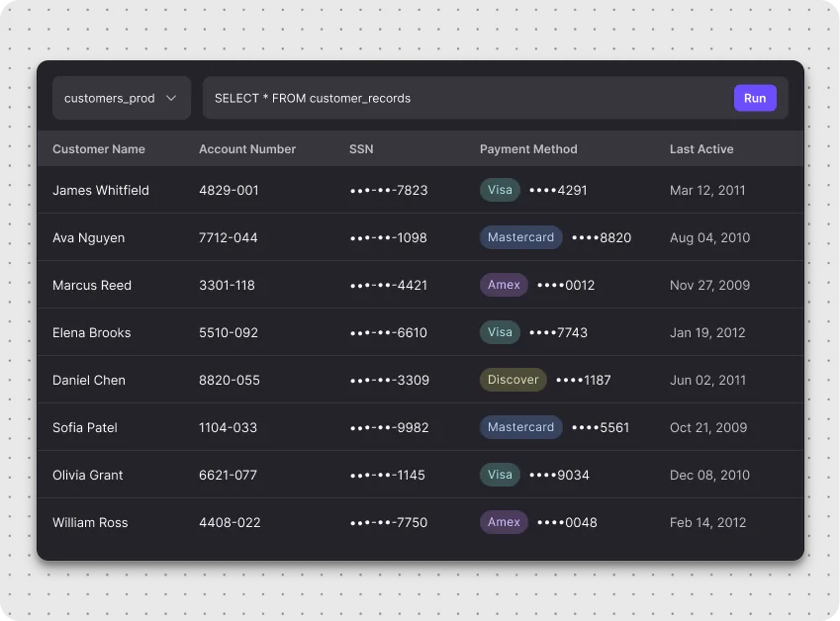Click the Visa badge in Elena Brooks' row
Image resolution: width=840 pixels, height=621 pixels.
[x=500, y=332]
